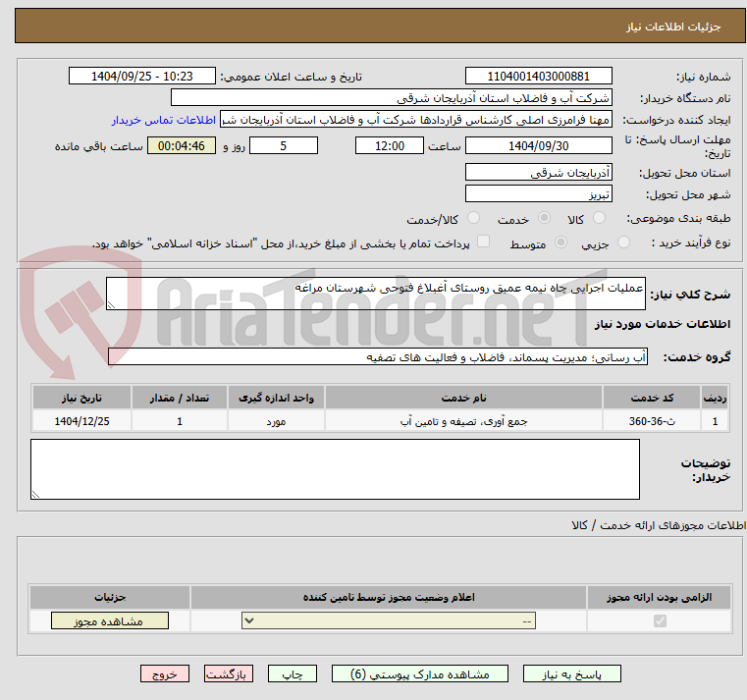Image resolution: width=747 pixels, height=700 pixels.
Task: Click the گروه خدمت field
Action: (x=376, y=356)
